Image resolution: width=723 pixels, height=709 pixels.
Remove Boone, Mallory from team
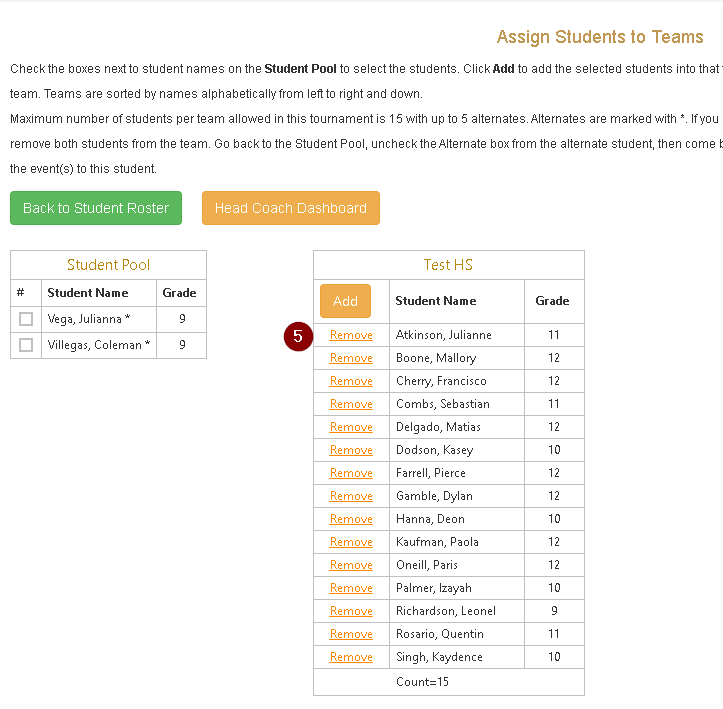(351, 358)
